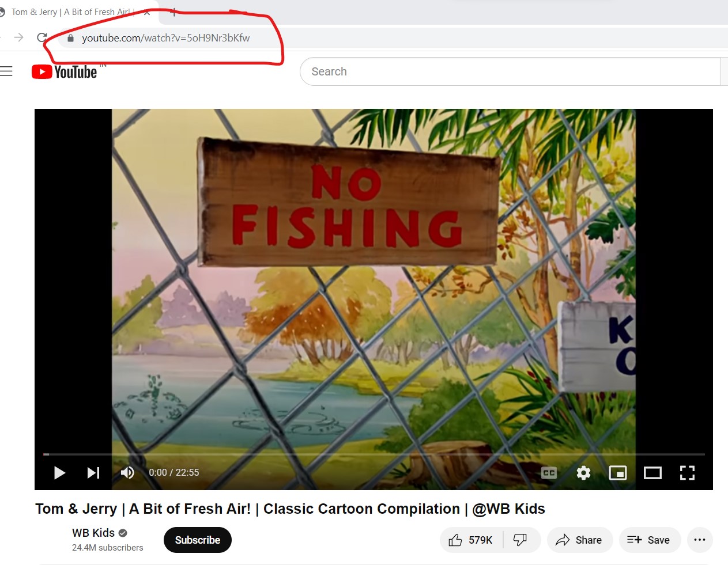
Task: Enable miniplayer mode
Action: pyautogui.click(x=618, y=473)
